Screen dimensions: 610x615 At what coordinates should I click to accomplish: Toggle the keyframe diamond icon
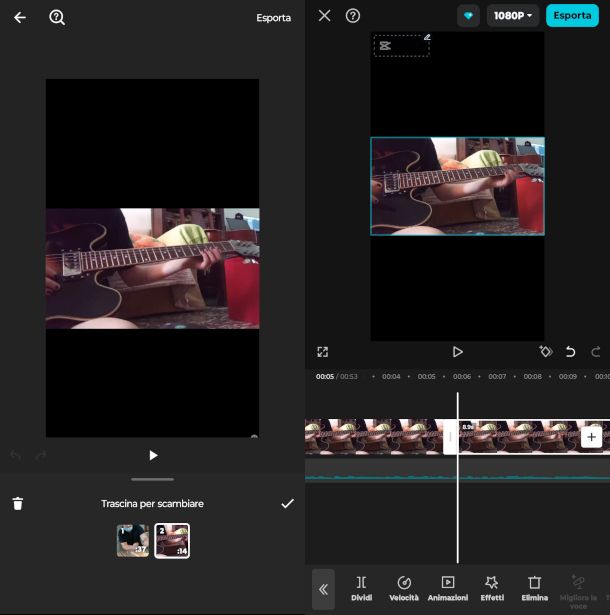[x=545, y=352]
